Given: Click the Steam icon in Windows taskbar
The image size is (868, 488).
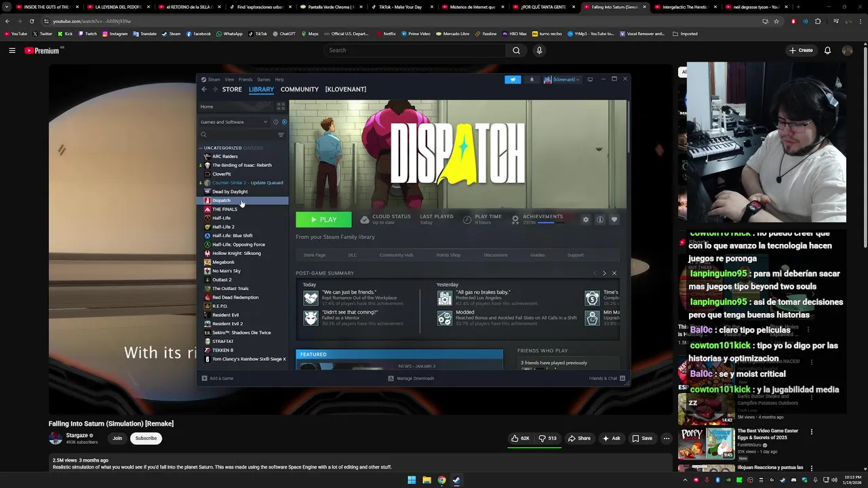Looking at the screenshot, I should (x=456, y=480).
